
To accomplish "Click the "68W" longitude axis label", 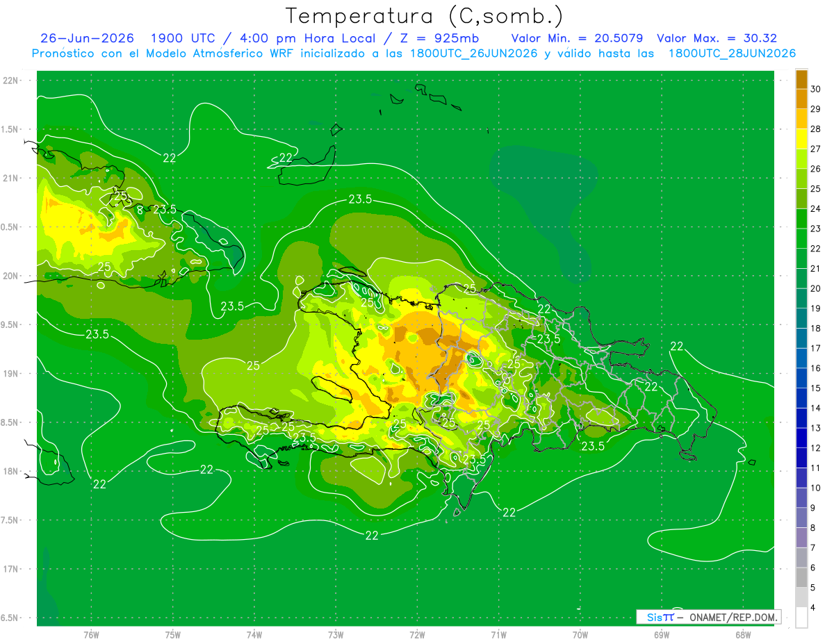I will (743, 634).
